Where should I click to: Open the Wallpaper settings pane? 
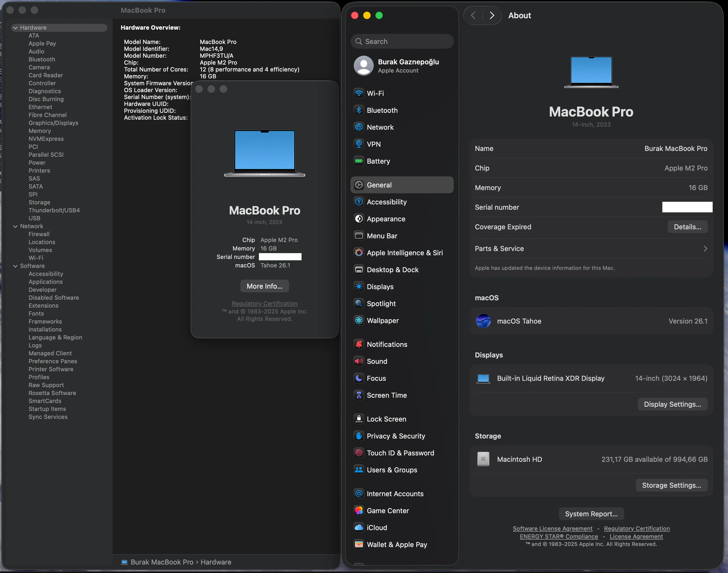point(383,321)
